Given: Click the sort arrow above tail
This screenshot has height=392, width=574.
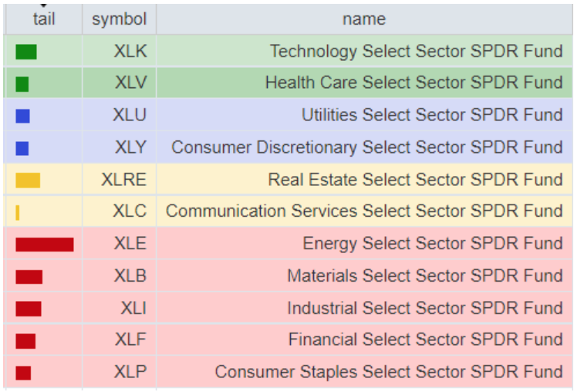Looking at the screenshot, I should point(44,5).
